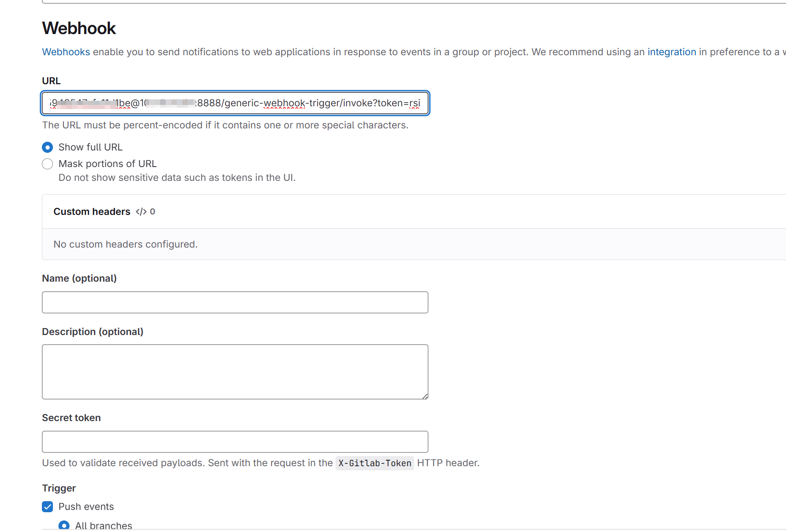Viewport: 786px width, 532px height.
Task: Grab the Description box resize handle
Action: tap(425, 396)
